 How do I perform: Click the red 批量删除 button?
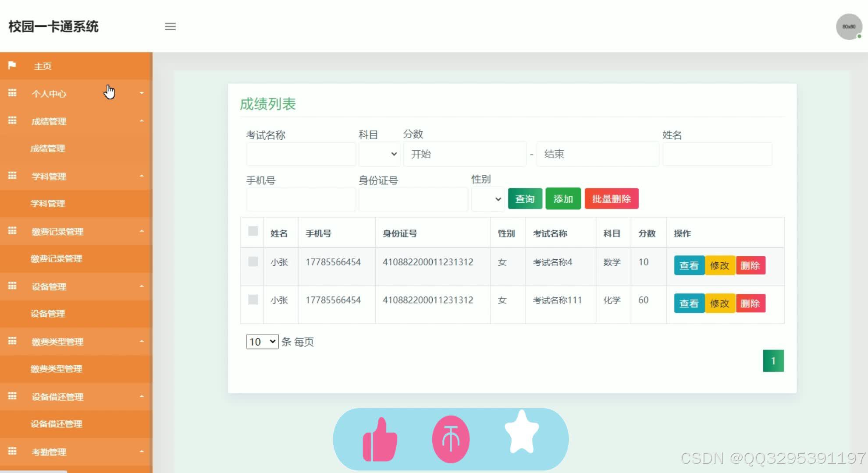pos(612,199)
